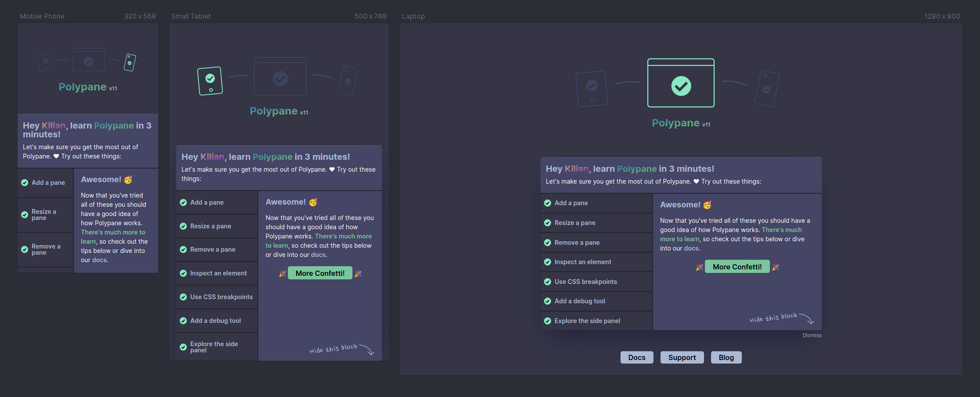Click confetti emoji left of More Confetti, Laptop pane
Image resolution: width=980 pixels, height=397 pixels.
(x=699, y=267)
